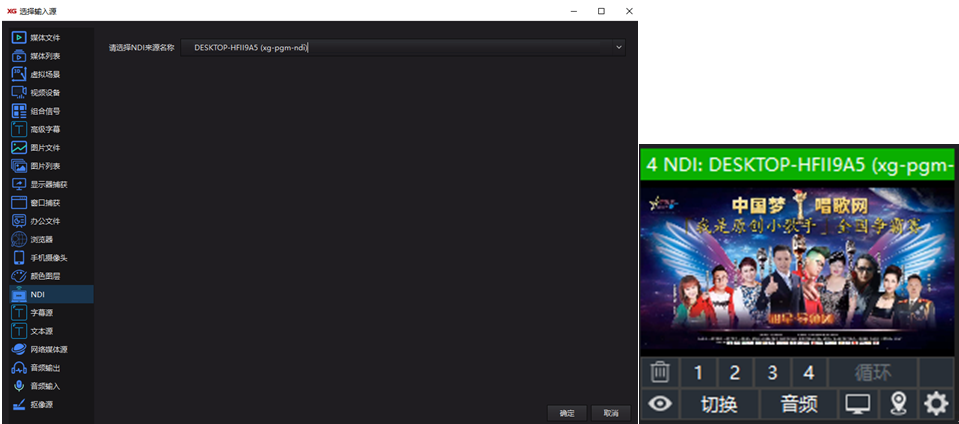Select the 图片列表 image list icon
Image resolution: width=959 pixels, height=424 pixels.
pyautogui.click(x=19, y=166)
